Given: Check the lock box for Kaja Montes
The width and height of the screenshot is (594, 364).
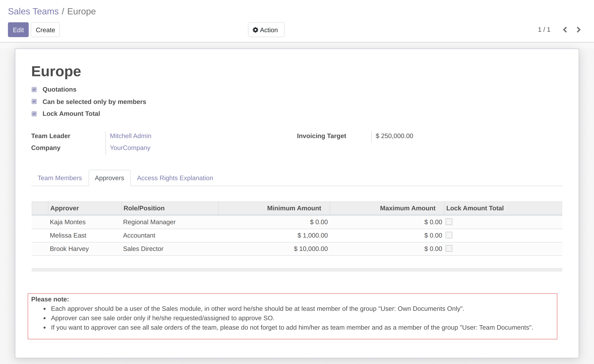Looking at the screenshot, I should point(449,222).
